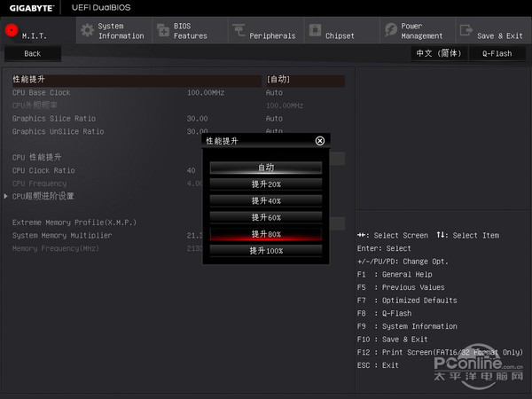Open the Save & Exit tab
The width and height of the screenshot is (532, 399).
[494, 30]
